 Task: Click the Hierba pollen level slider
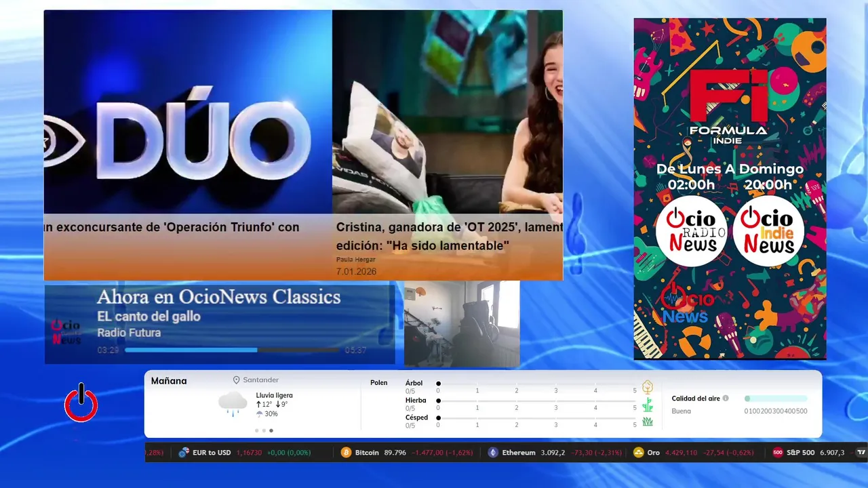click(537, 401)
